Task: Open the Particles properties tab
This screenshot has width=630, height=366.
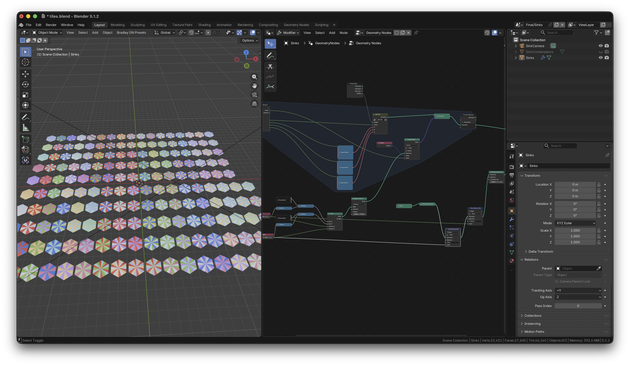Action: click(x=511, y=228)
